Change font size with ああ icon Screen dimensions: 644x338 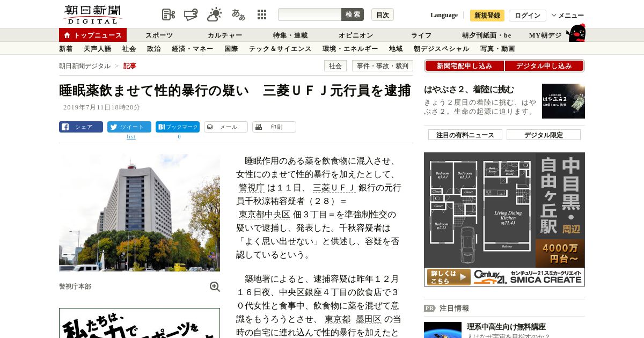[238, 14]
